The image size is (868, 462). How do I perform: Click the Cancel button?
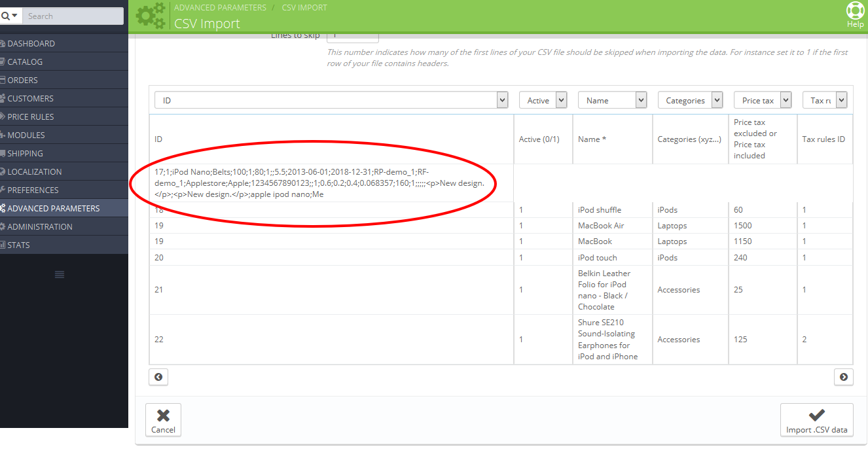pos(163,419)
